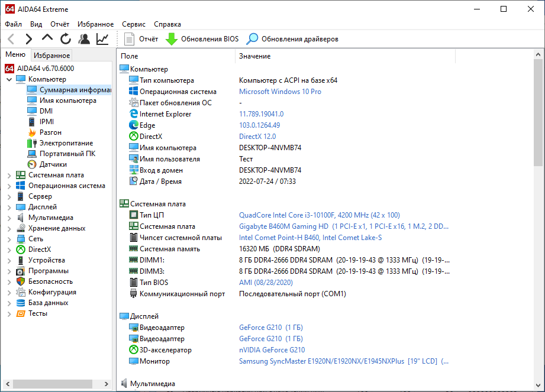
Task: Open the DirectX 12.0 value link
Action: [257, 137]
